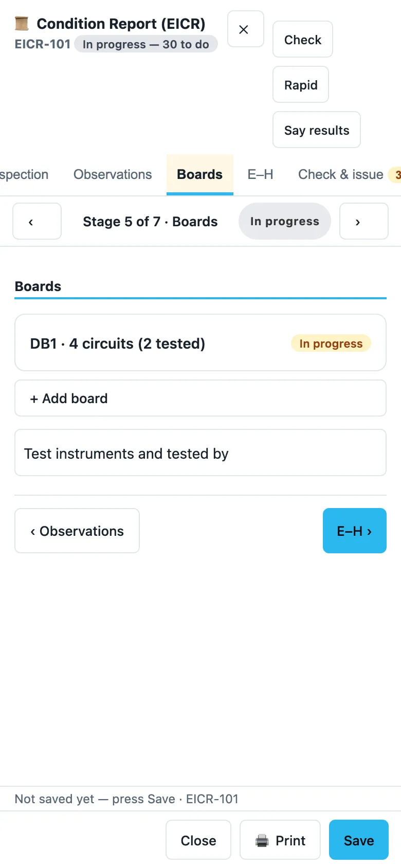This screenshot has height=868, width=401.
Task: Expand the DB1 board with 4 circuits
Action: point(200,342)
